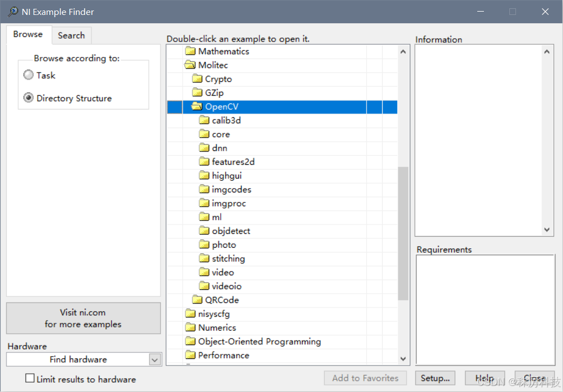Select the GZip row label
The height and width of the screenshot is (392, 563).
(x=215, y=93)
